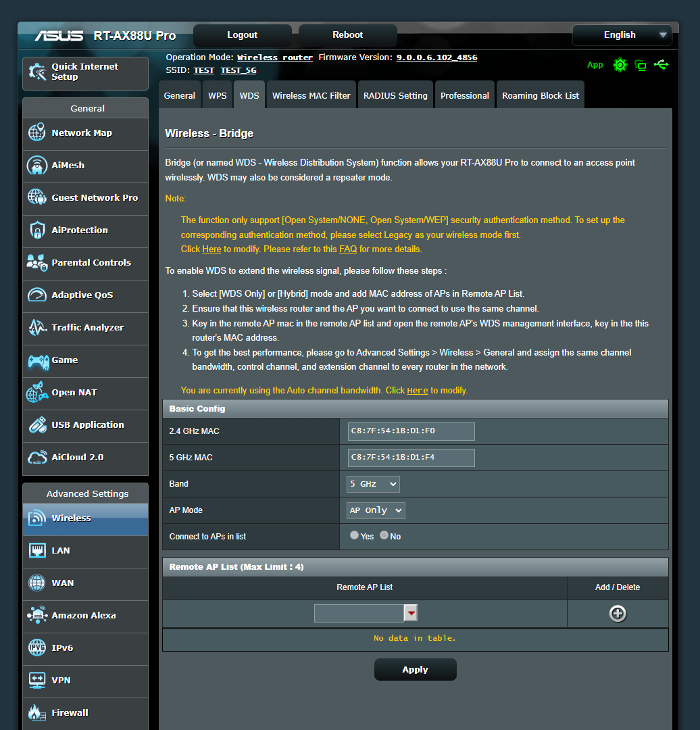Open Amazon Alexa icon
The width and height of the screenshot is (700, 730).
[37, 615]
